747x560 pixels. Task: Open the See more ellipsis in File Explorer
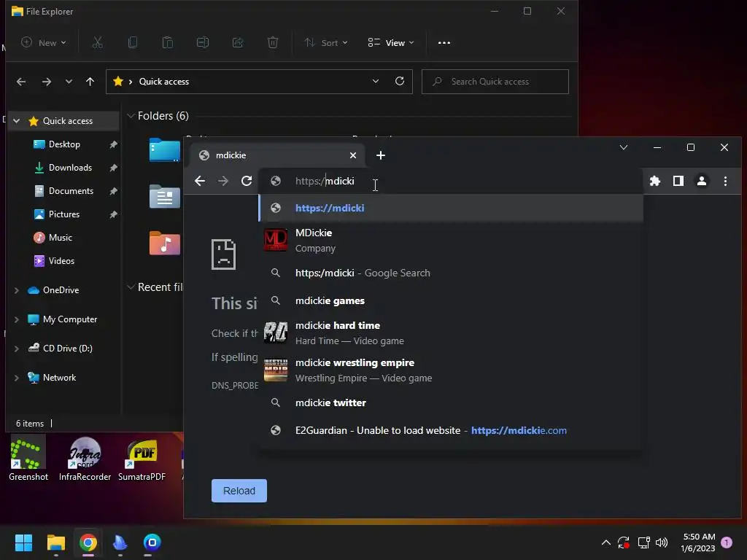(x=444, y=42)
